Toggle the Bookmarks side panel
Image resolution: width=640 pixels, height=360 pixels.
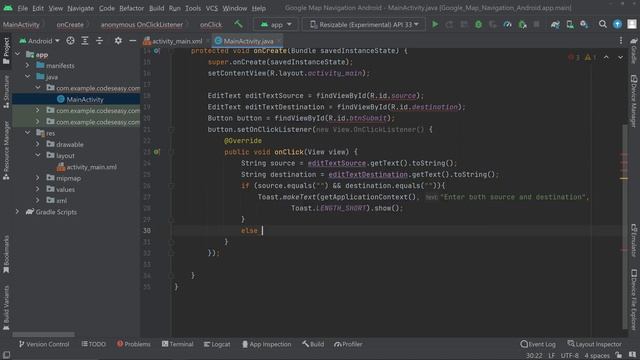[x=6, y=254]
